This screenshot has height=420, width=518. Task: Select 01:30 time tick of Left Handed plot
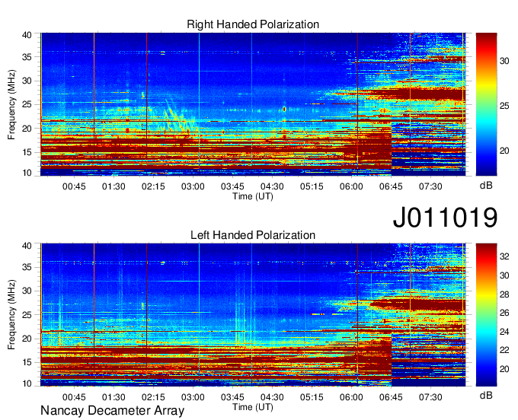coord(114,397)
